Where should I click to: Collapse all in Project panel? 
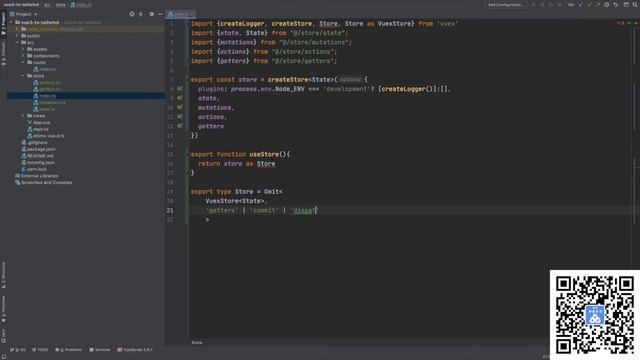(x=141, y=14)
